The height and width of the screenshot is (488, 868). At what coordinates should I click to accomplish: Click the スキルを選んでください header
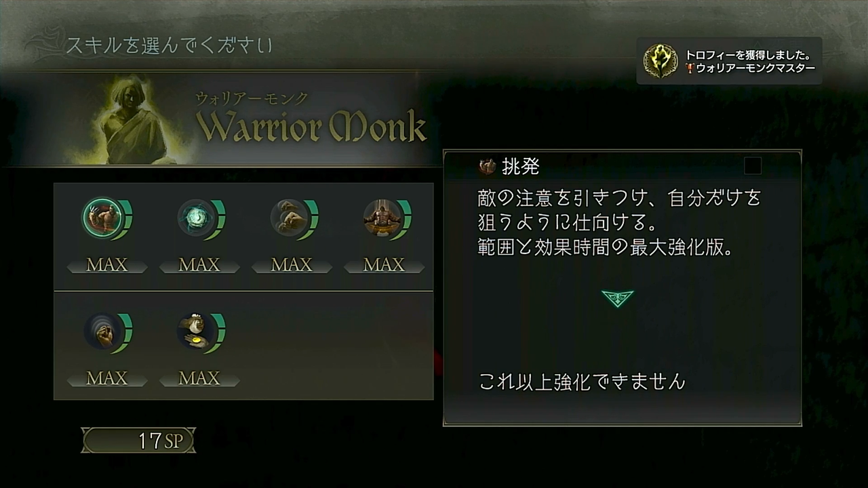click(x=170, y=46)
